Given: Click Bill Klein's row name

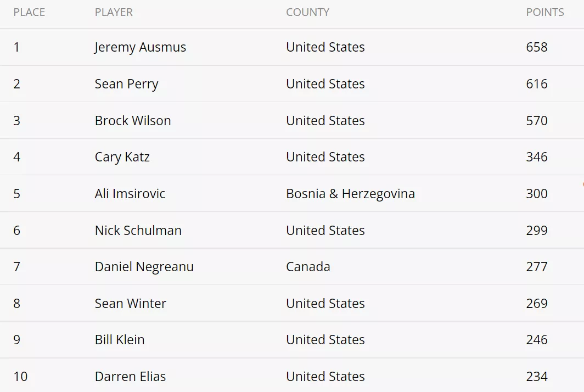Looking at the screenshot, I should coord(120,340).
